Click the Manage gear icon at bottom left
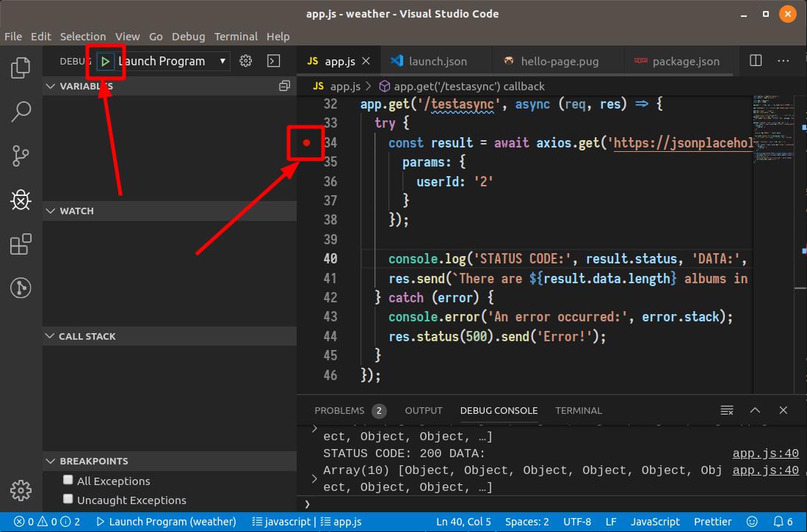 coord(20,490)
